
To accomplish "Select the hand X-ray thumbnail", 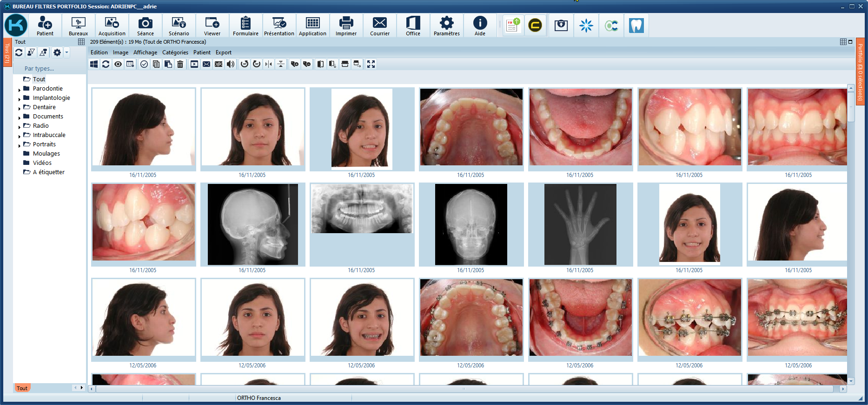I will pos(580,224).
